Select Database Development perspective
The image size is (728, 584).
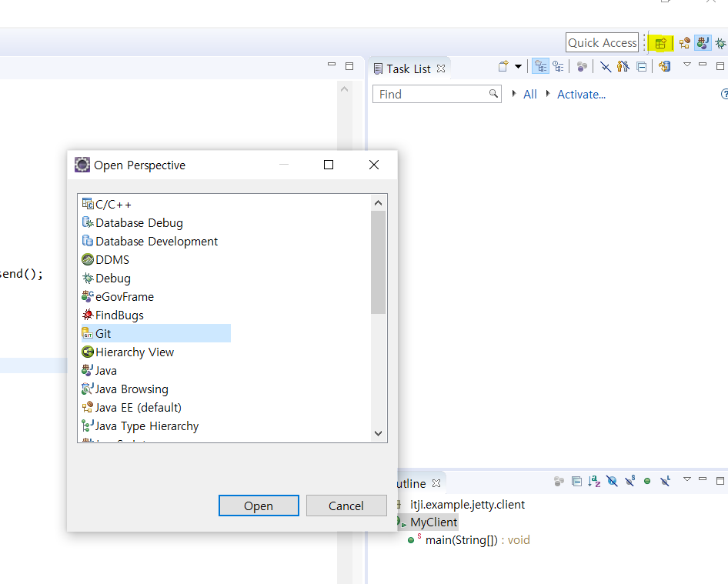150,242
